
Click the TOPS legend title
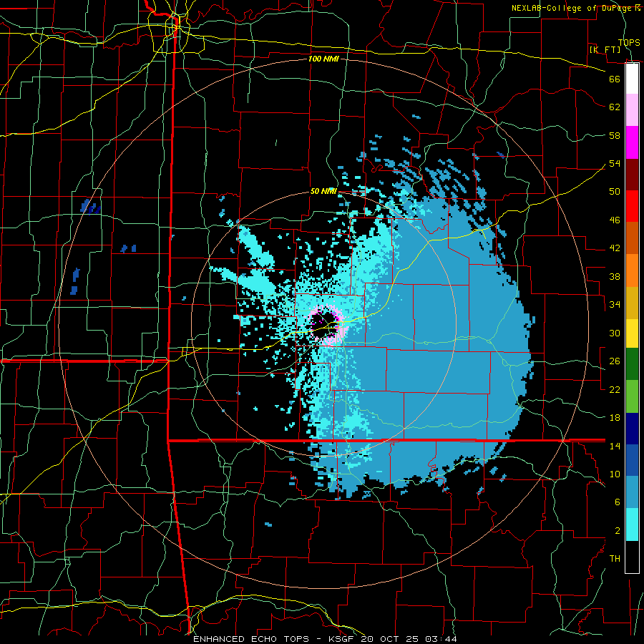[629, 42]
